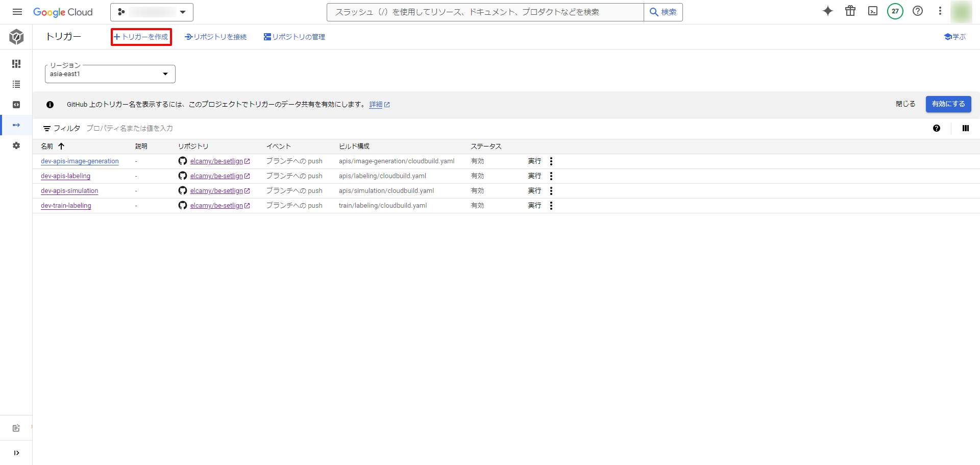Click トリガーを作成 to create a trigger
The height and width of the screenshot is (465, 980).
pyautogui.click(x=141, y=37)
